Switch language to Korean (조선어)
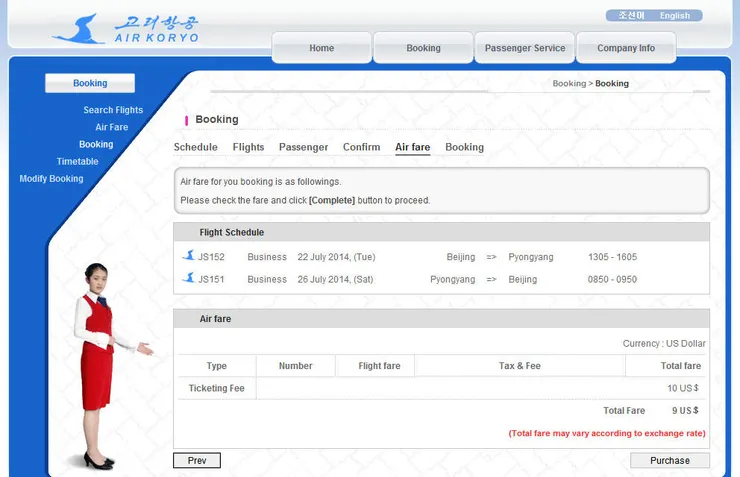740x477 pixels. point(631,16)
